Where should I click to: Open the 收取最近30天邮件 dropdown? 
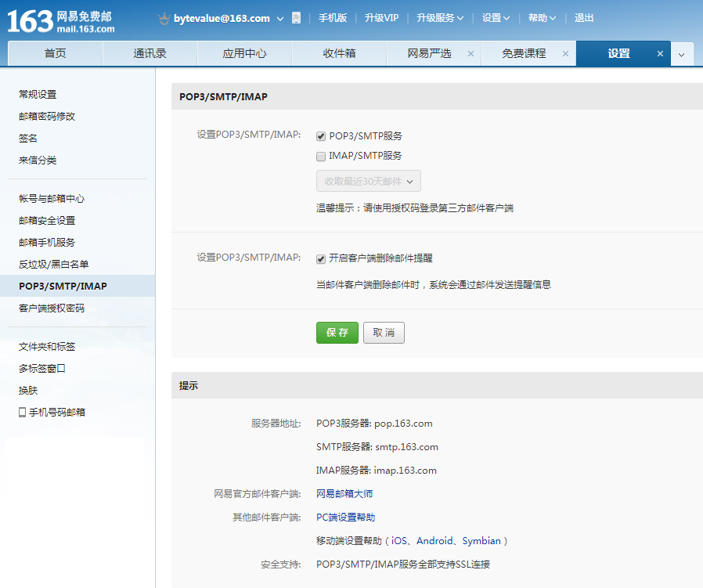click(368, 182)
